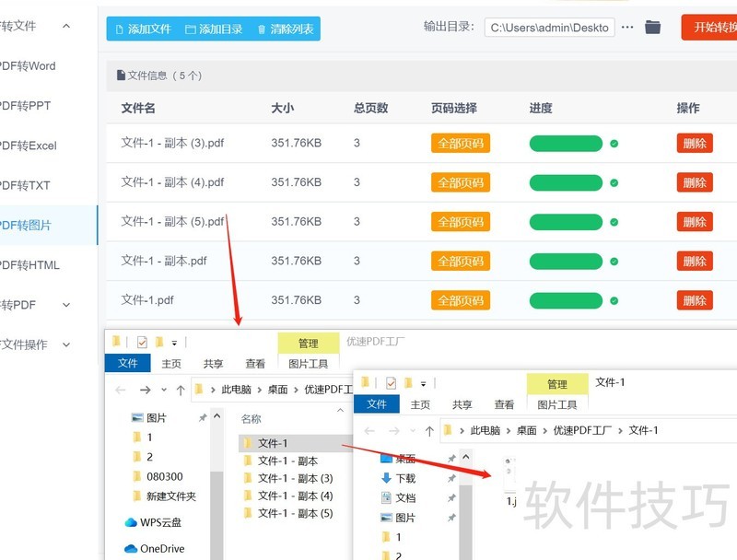Click green check icon for 文件-1 - 副本 (4).pdf
The width and height of the screenshot is (737, 560).
[614, 182]
